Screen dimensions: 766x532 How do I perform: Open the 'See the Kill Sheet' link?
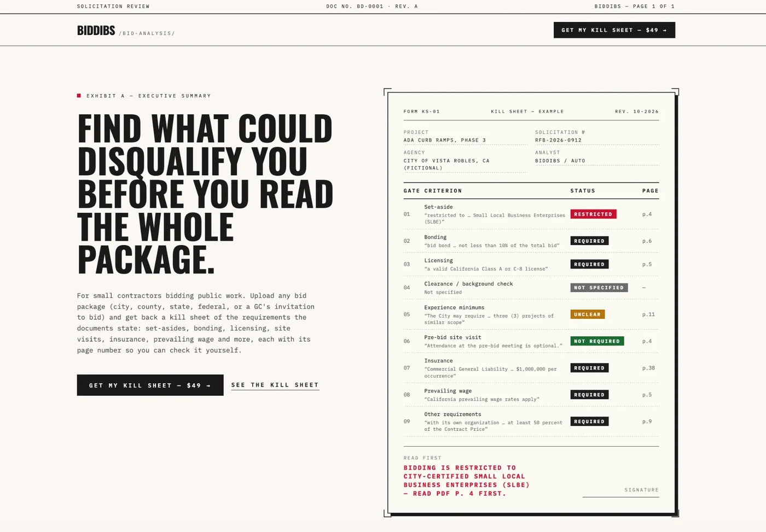[x=275, y=385]
